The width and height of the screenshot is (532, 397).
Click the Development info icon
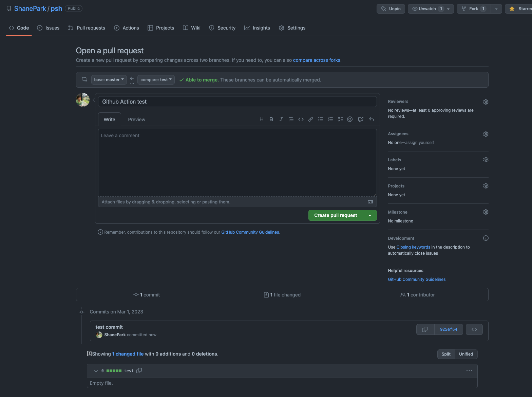click(x=486, y=238)
